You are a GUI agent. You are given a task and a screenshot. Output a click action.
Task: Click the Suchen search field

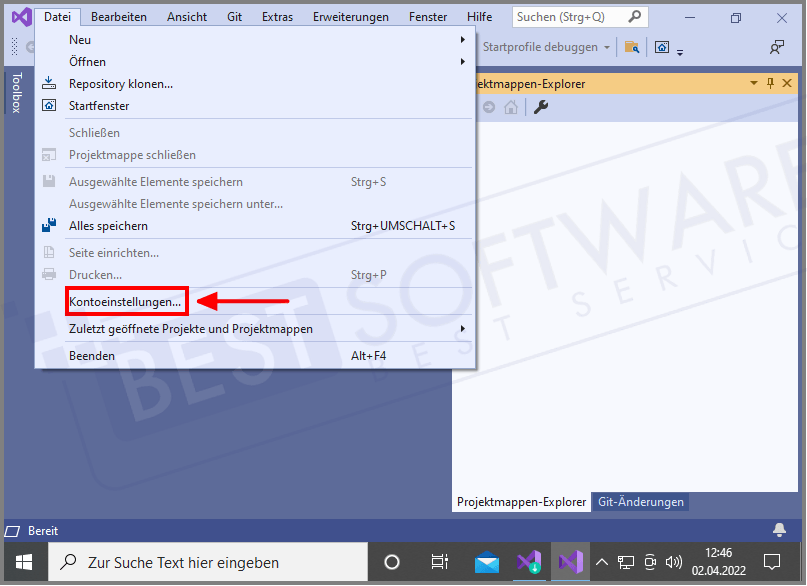click(570, 16)
